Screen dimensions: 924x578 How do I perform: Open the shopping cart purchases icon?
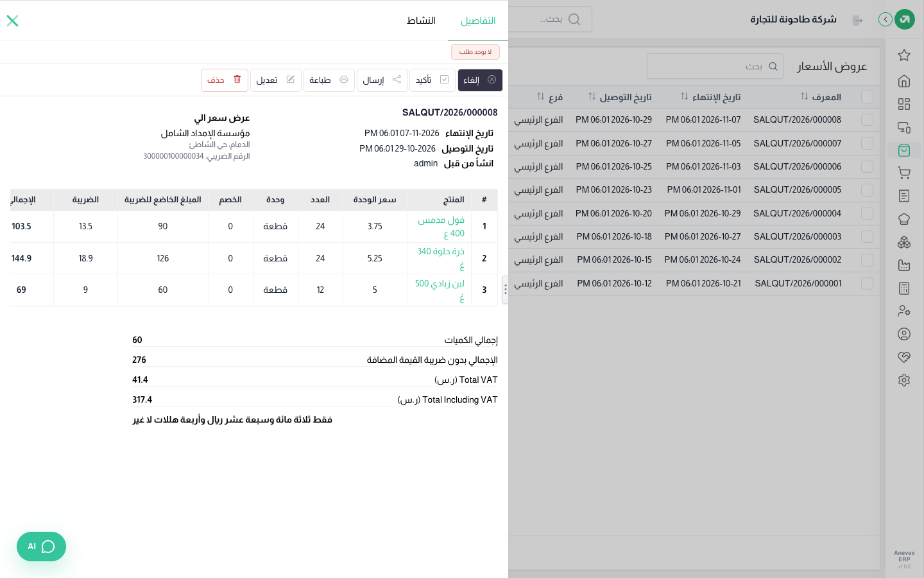tap(904, 173)
